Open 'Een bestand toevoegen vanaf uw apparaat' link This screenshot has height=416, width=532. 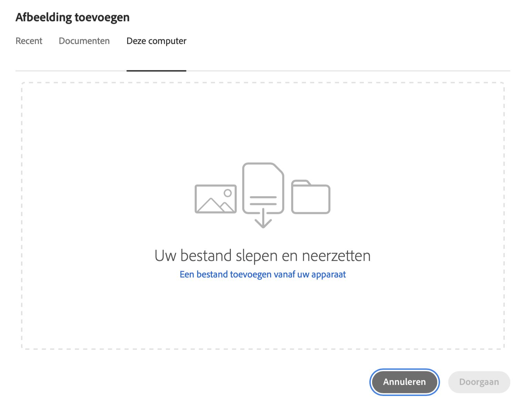tap(263, 274)
